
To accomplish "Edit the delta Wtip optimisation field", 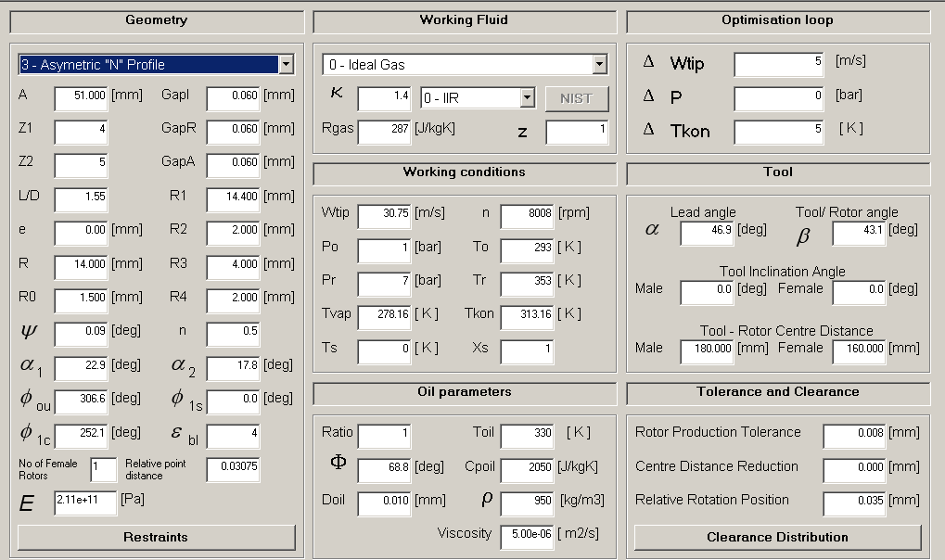I will (779, 65).
